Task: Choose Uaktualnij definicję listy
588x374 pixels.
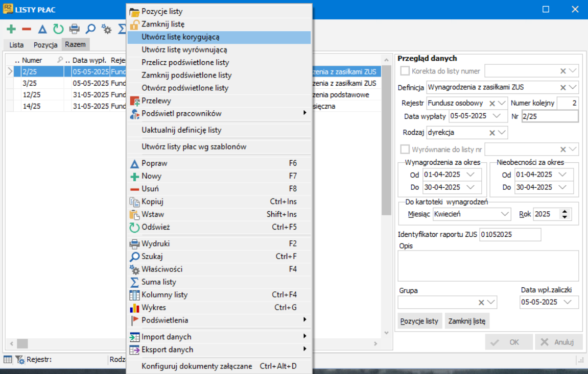Action: [219, 130]
